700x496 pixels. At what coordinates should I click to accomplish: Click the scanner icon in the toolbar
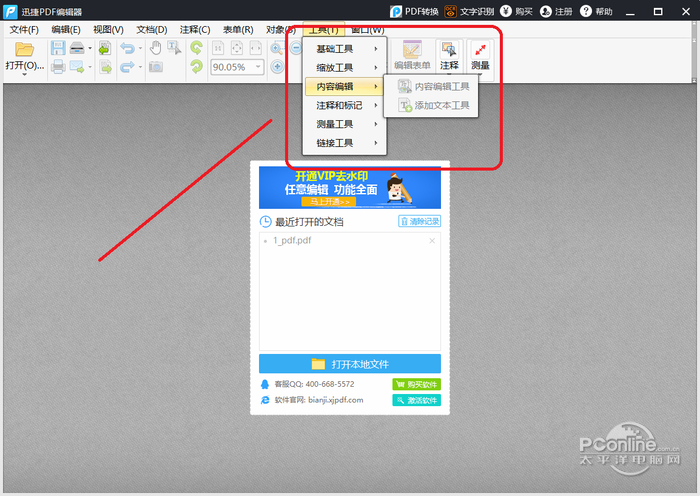77,48
